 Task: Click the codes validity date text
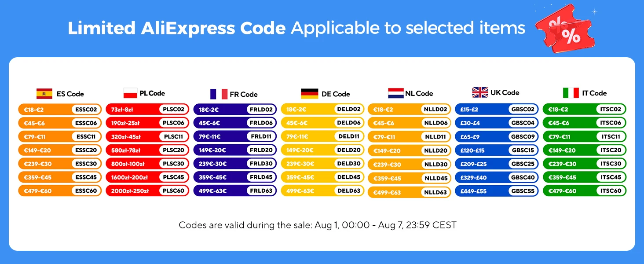coord(318,225)
